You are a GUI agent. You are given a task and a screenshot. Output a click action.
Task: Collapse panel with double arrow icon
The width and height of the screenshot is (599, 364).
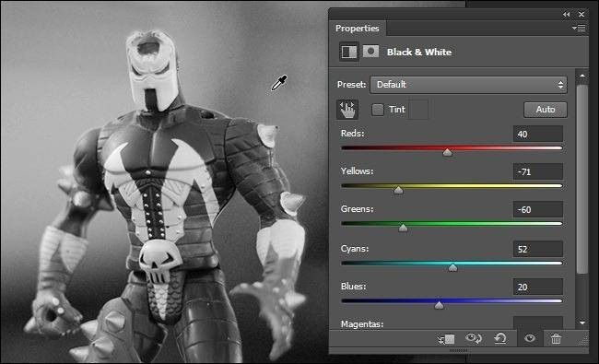coord(566,14)
